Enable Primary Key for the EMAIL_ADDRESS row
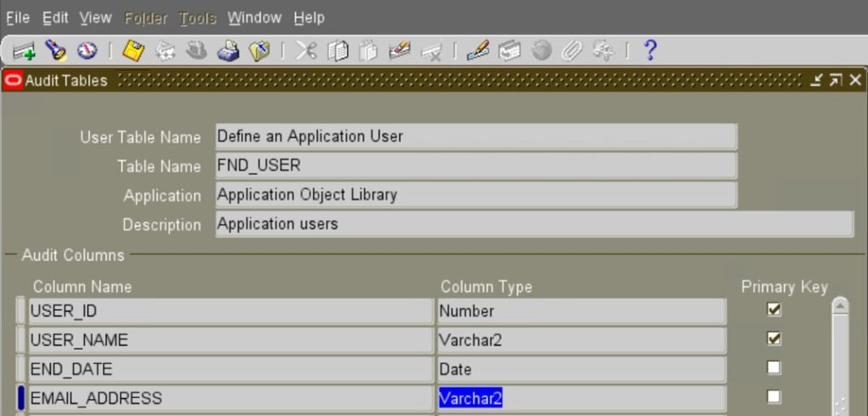 point(773,397)
